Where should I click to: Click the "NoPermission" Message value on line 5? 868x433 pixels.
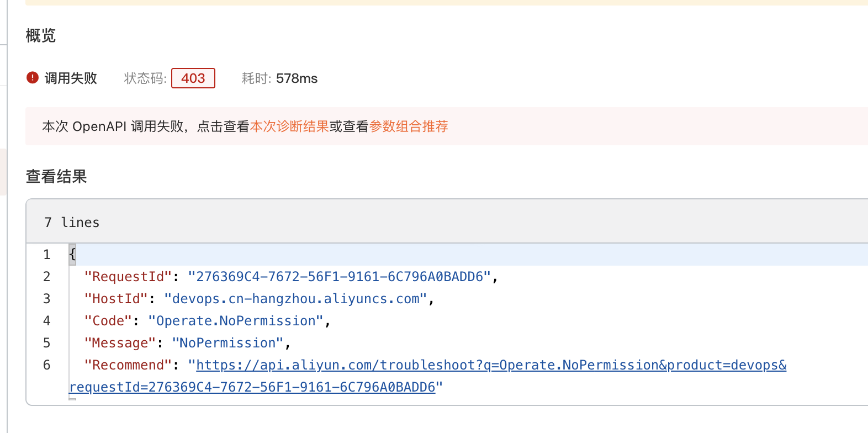227,343
